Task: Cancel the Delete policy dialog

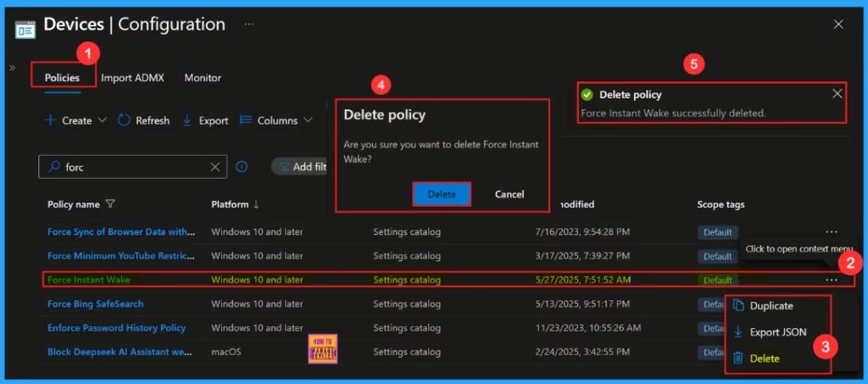Action: (509, 194)
